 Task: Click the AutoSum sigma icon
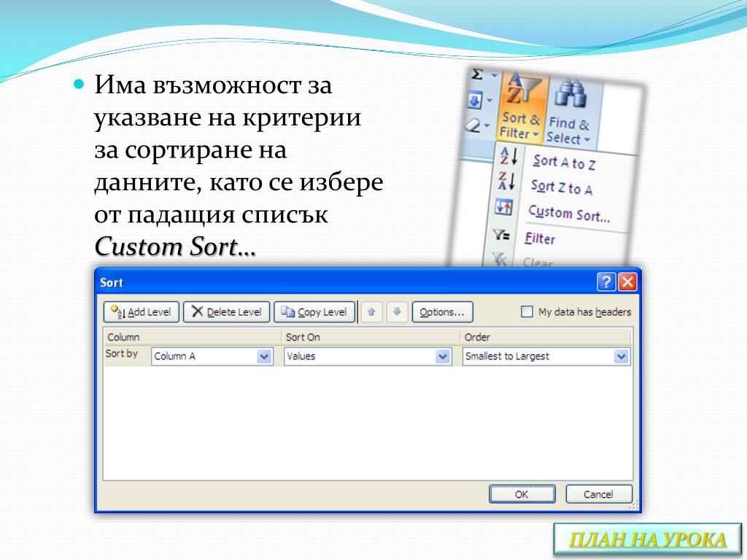point(477,75)
